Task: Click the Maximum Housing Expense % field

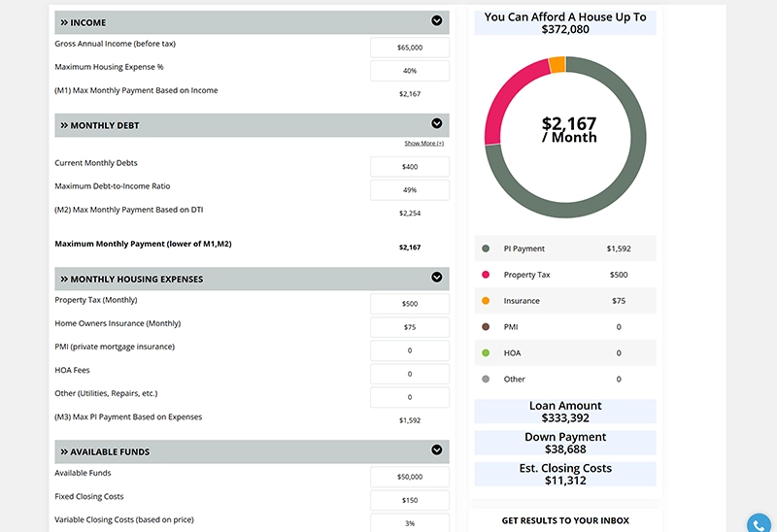Action: (x=410, y=71)
